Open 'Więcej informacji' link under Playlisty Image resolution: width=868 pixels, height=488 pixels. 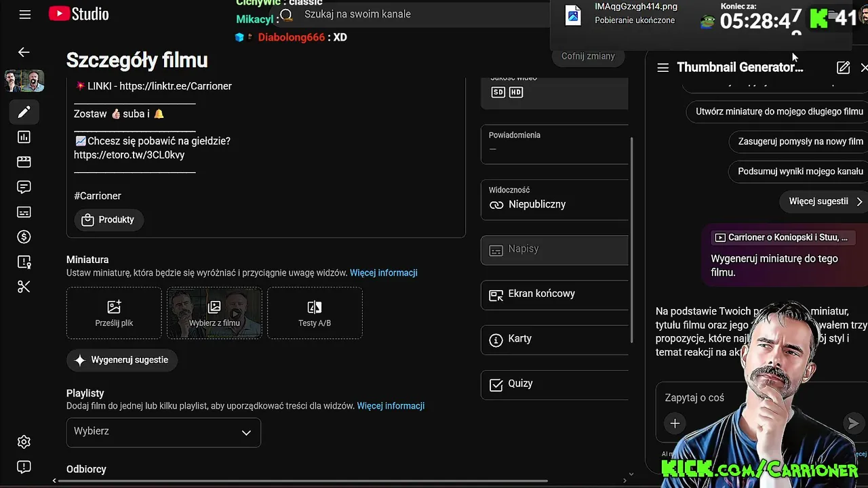pos(391,406)
